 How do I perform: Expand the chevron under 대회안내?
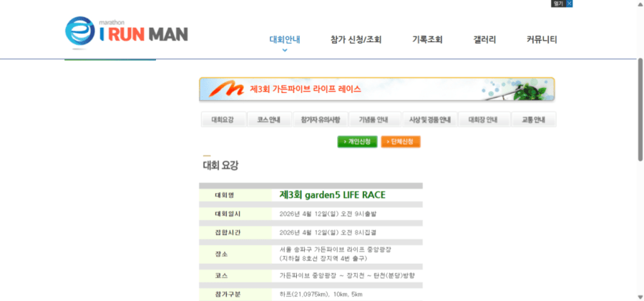pyautogui.click(x=285, y=51)
